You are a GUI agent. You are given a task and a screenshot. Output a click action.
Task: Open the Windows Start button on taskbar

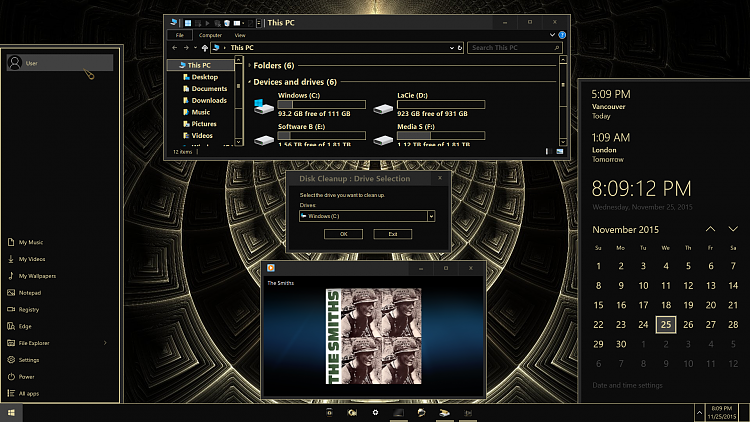(x=11, y=412)
